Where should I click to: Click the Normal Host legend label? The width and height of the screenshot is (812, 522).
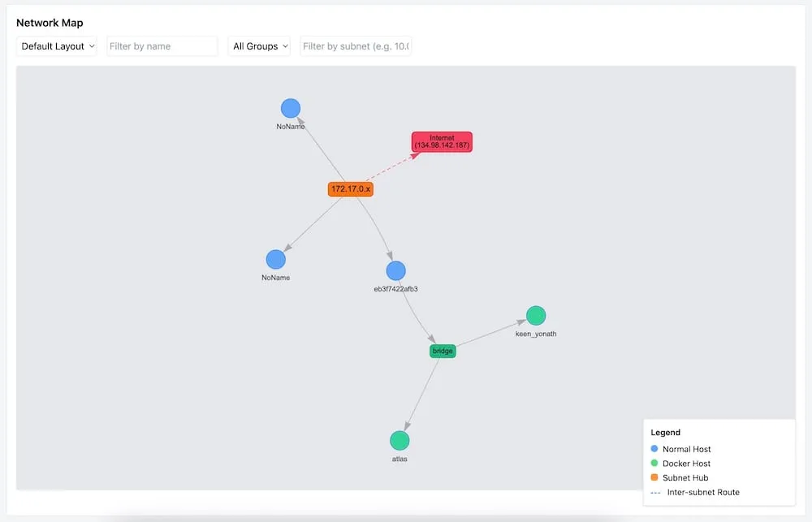coord(687,449)
